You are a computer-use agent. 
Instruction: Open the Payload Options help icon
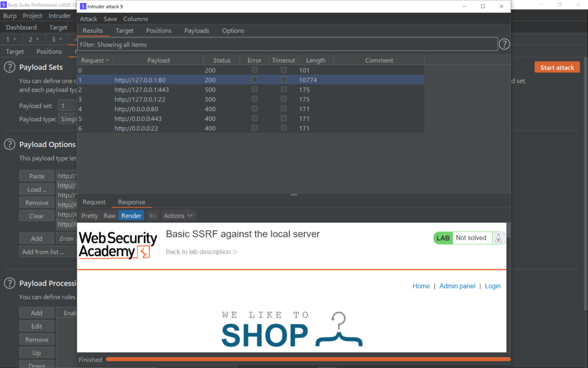[9, 144]
